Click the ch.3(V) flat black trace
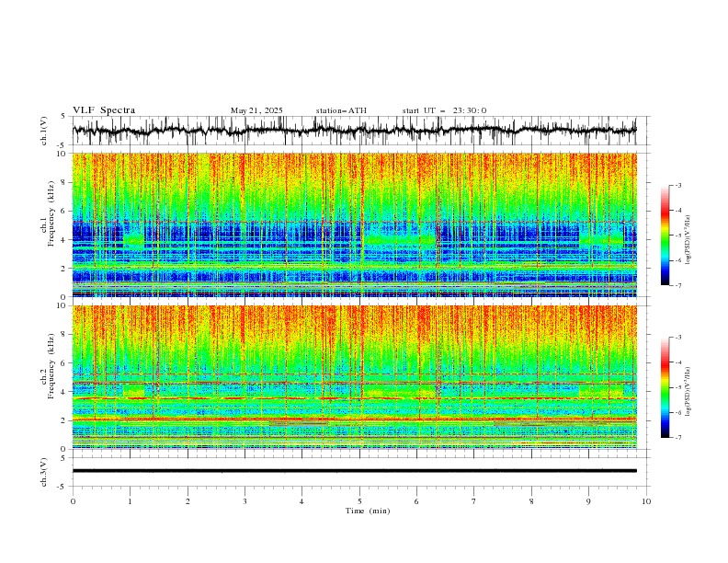The width and height of the screenshot is (728, 563). pos(354,471)
